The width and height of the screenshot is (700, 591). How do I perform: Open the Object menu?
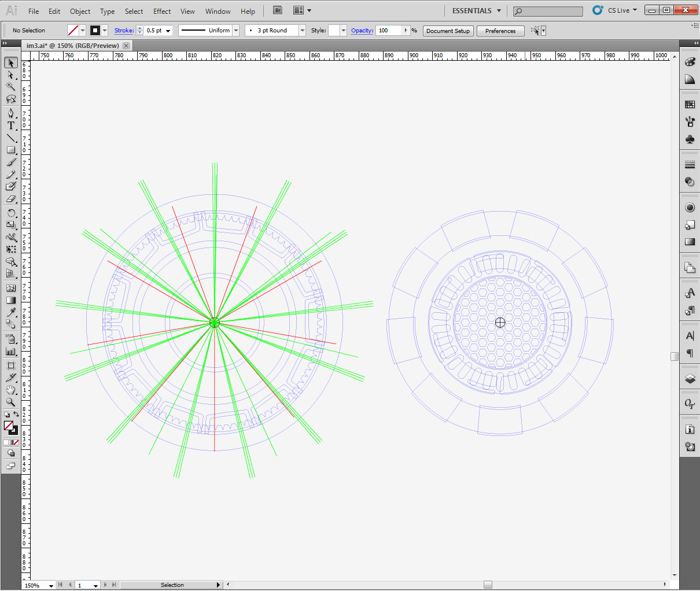[80, 11]
